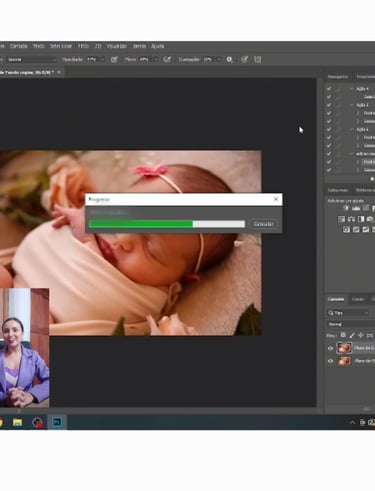Image resolution: width=375 pixels, height=491 pixels.
Task: Collapse the Ação 1 action group
Action: coord(352,105)
